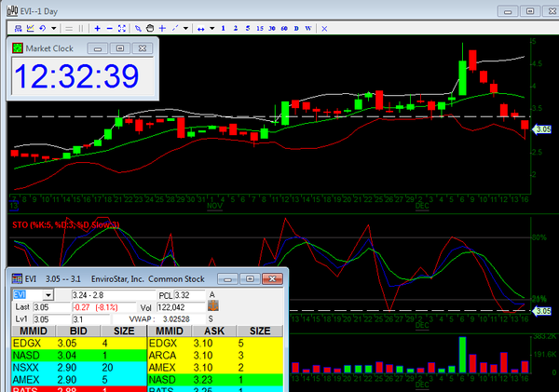The image size is (559, 392).
Task: Click the zoom out minus icon
Action: 110,29
